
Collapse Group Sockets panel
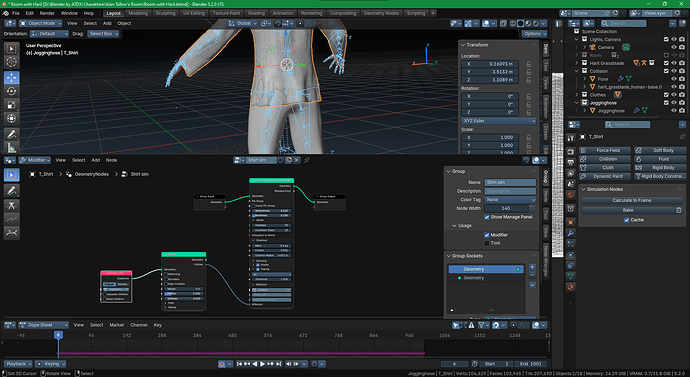click(x=449, y=256)
